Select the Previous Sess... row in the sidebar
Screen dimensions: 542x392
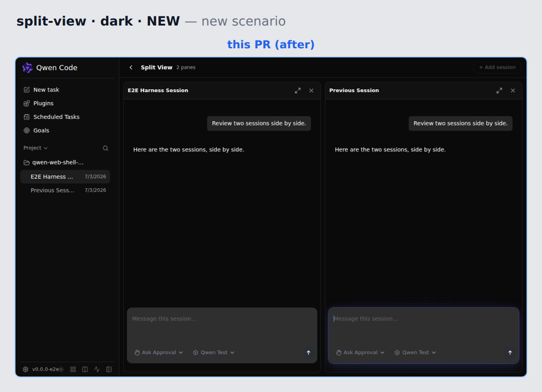(x=65, y=190)
